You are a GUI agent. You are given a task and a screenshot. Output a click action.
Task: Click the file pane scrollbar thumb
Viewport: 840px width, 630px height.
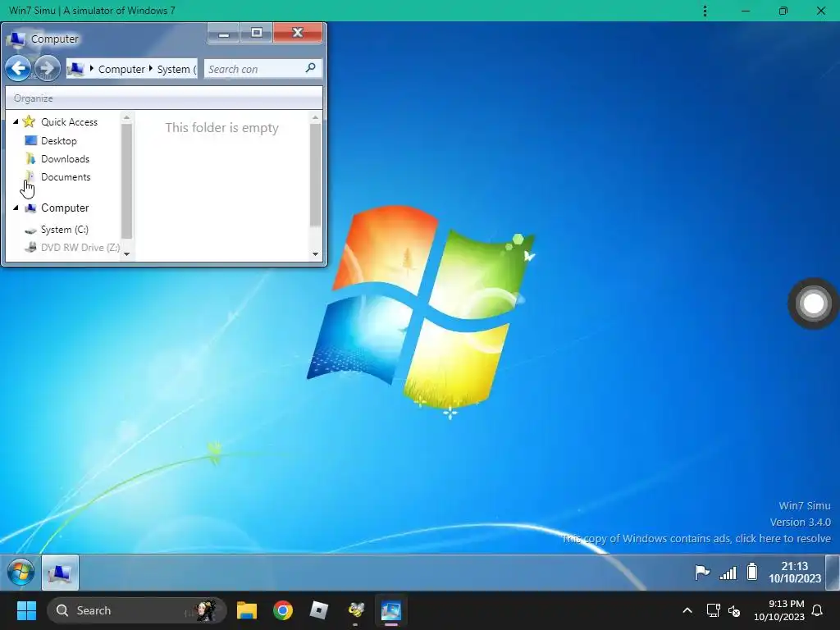click(x=315, y=176)
